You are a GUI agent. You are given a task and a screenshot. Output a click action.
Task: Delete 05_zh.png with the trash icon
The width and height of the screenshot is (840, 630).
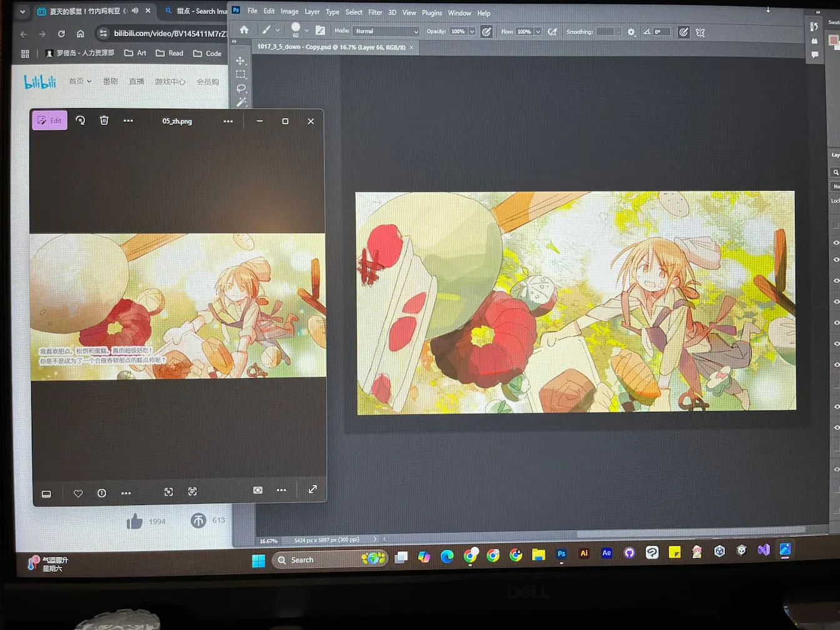coord(104,120)
